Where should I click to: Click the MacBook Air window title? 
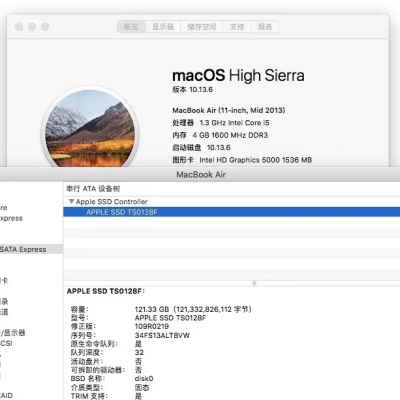tap(201, 175)
